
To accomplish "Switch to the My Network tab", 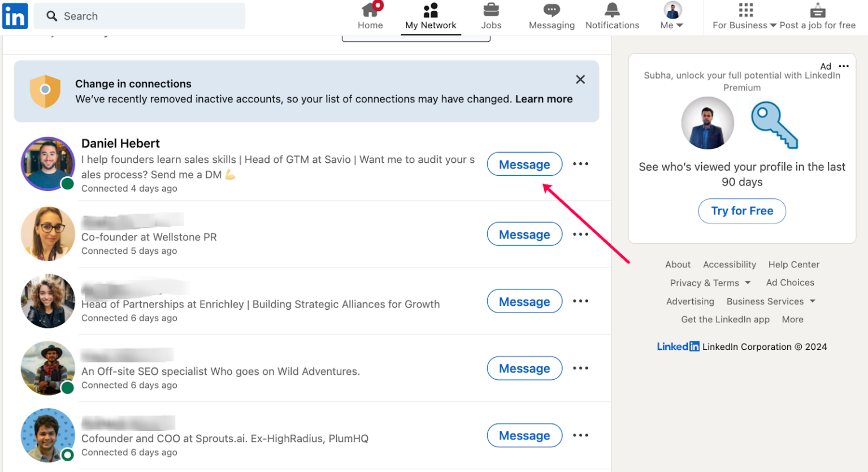I will (x=431, y=16).
